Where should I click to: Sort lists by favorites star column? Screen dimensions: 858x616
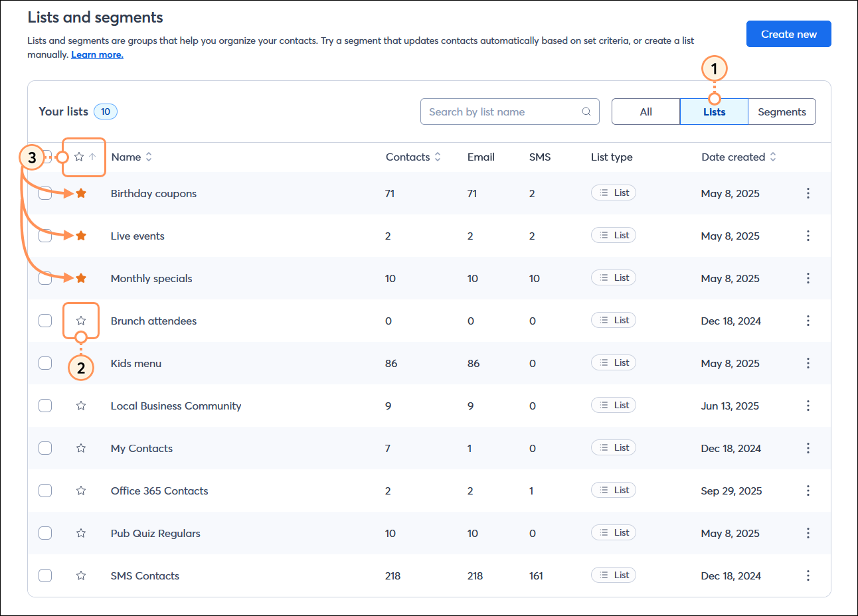click(84, 157)
